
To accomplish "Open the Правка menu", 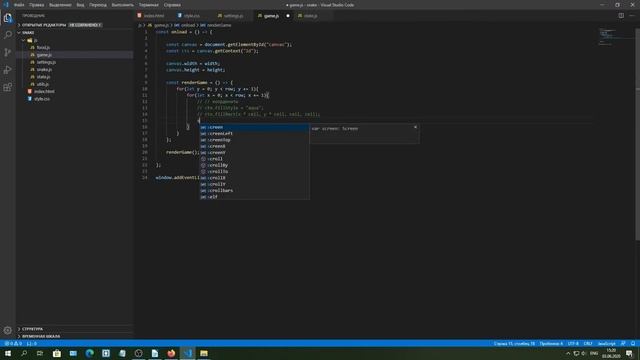I will (36, 5).
